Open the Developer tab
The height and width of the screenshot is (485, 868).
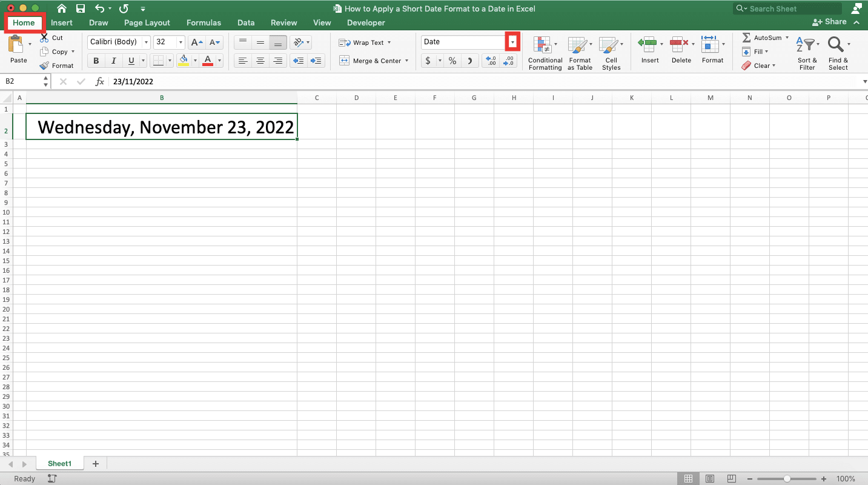point(366,22)
